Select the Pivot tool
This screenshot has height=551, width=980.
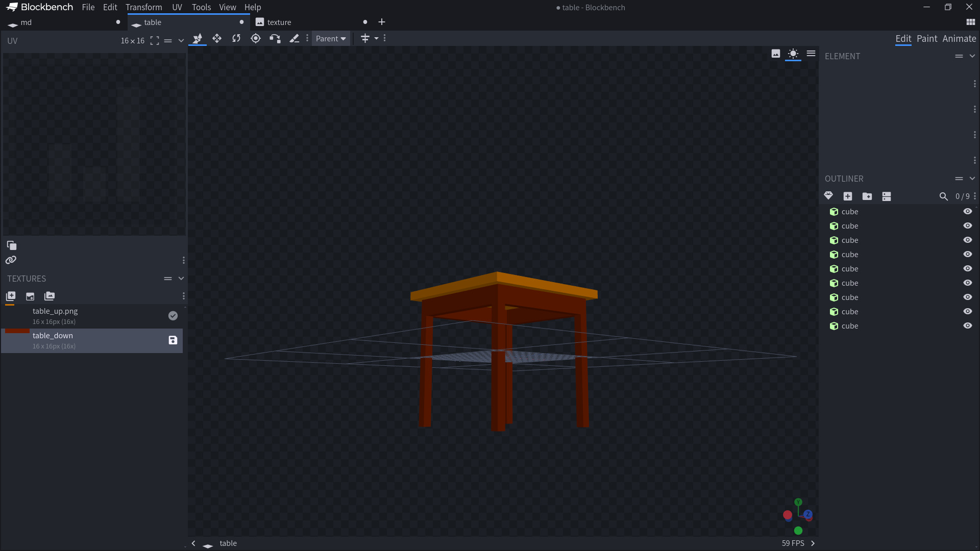pos(256,38)
